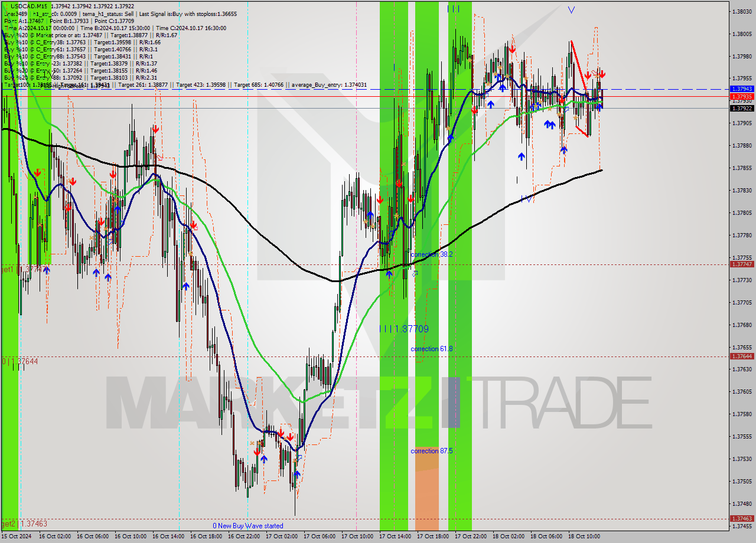Click the 1.37830 price axis label
756x543 pixels.
[742, 191]
